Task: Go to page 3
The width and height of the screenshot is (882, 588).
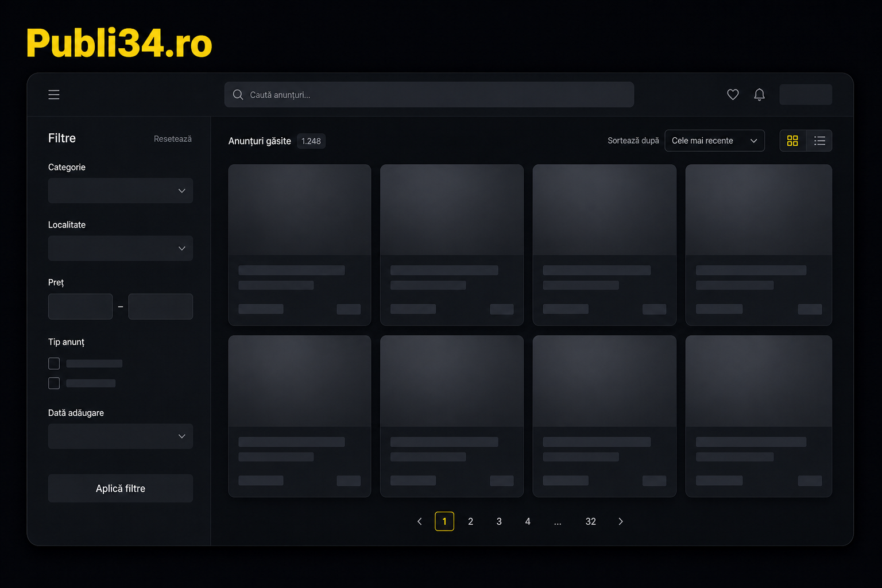Action: pos(499,521)
